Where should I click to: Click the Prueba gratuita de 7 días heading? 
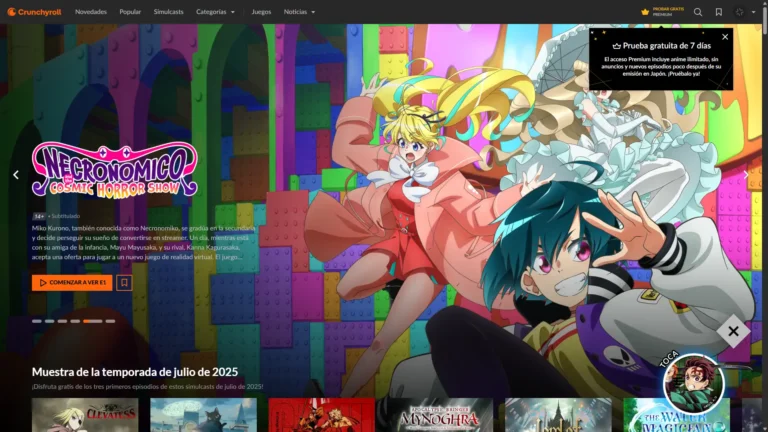click(661, 46)
